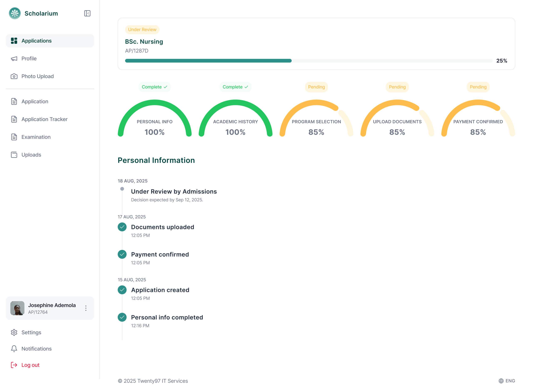Click the Uploads wallet icon

coord(14,155)
